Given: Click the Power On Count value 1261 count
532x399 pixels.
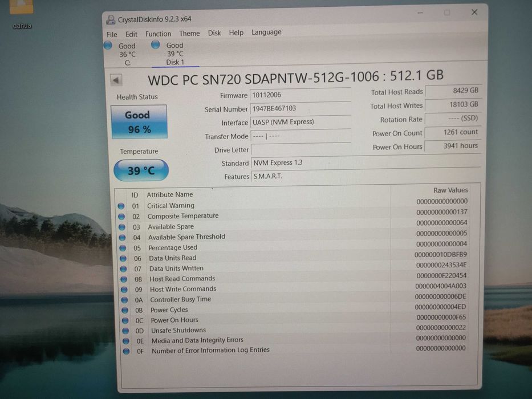Looking at the screenshot, I should [453, 132].
